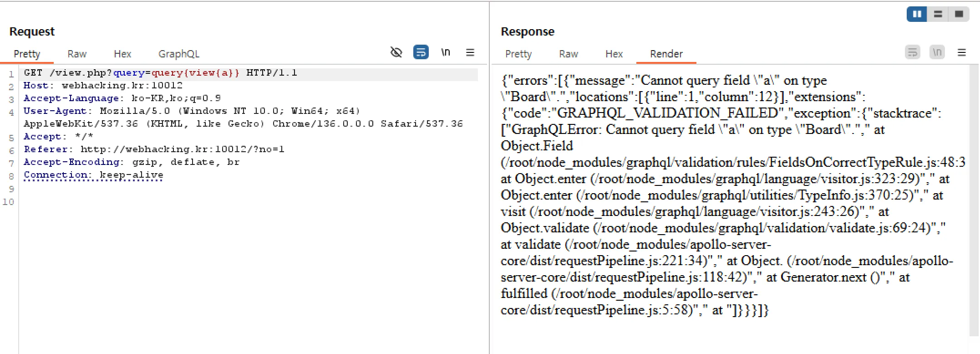The width and height of the screenshot is (980, 354).
Task: Select Raw tab in Response panel
Action: 569,54
